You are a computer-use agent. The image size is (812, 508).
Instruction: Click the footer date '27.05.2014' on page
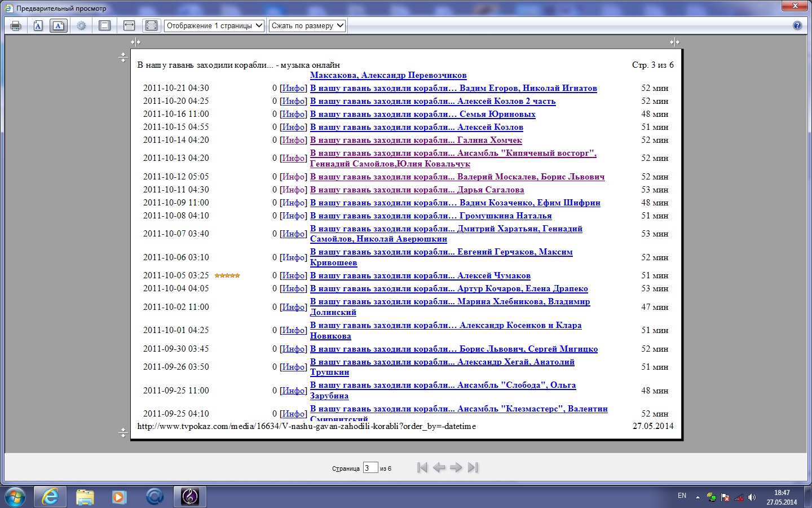(653, 426)
